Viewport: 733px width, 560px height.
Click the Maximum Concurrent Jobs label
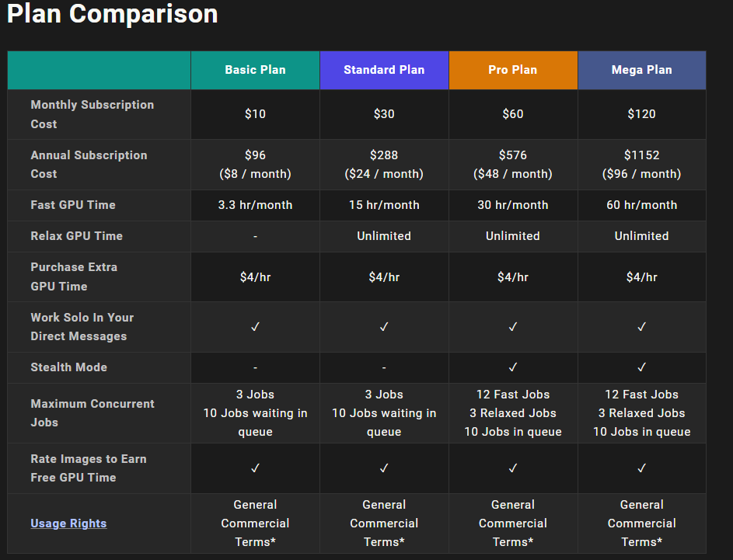[x=92, y=413]
